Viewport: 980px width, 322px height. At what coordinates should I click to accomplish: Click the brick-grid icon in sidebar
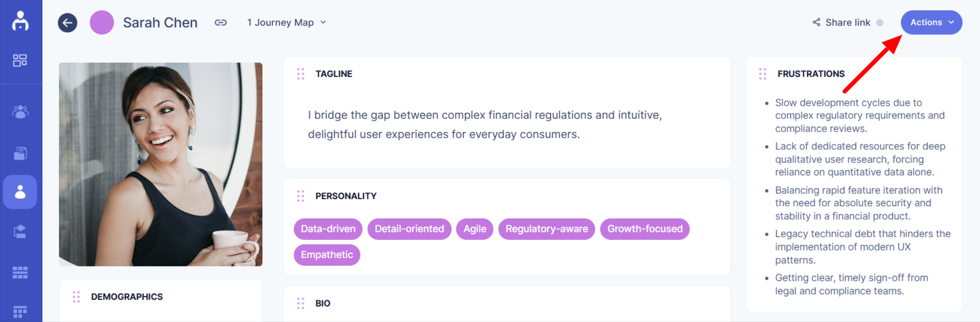tap(20, 272)
